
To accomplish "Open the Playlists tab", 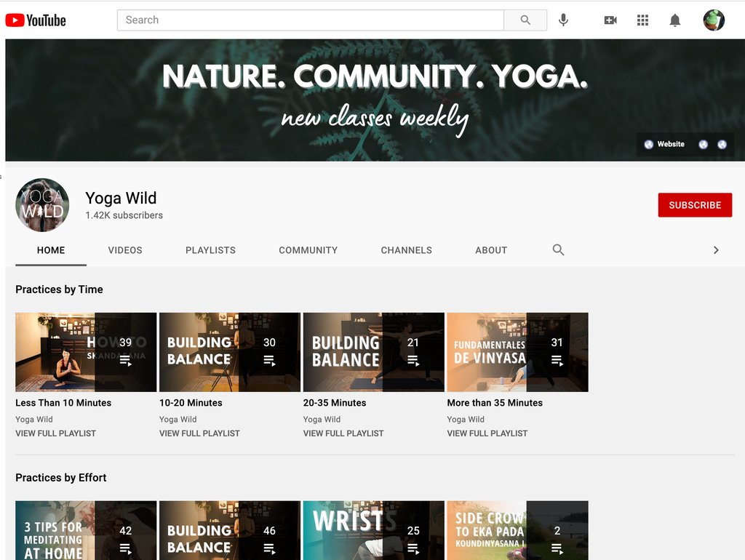I will coord(210,250).
